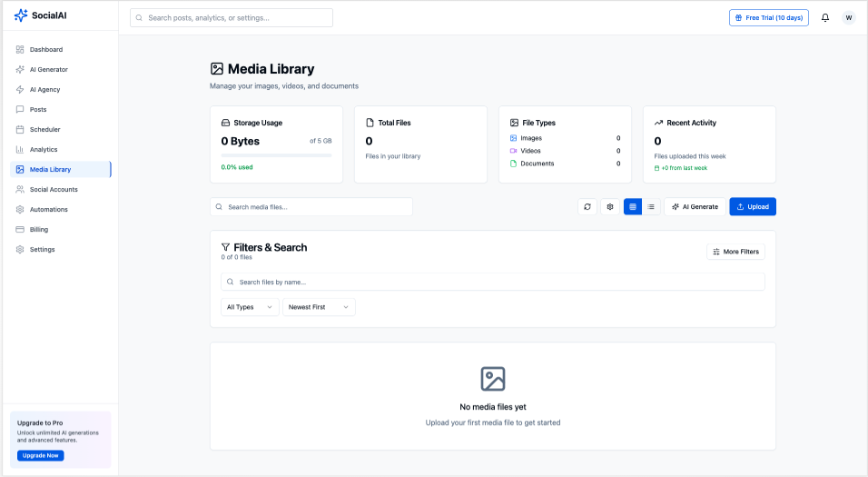
Task: Click the notification bell icon
Action: tap(825, 17)
